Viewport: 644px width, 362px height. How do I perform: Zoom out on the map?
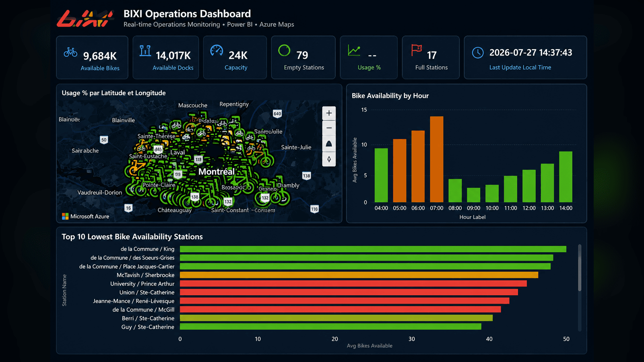click(x=329, y=128)
